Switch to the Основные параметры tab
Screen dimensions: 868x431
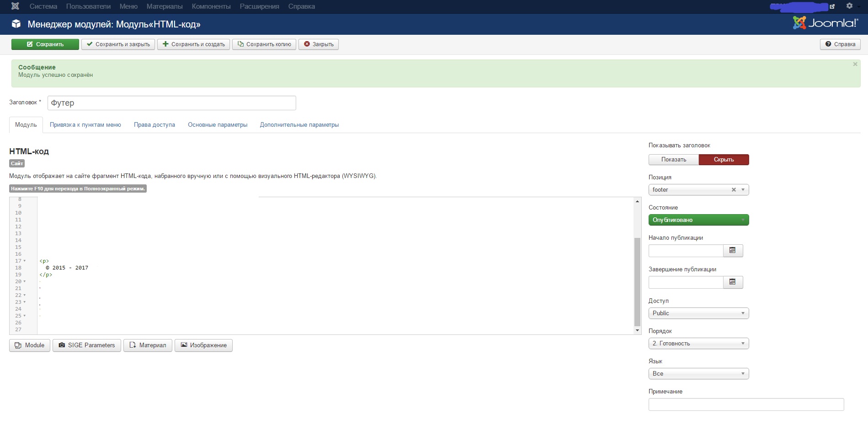(x=218, y=125)
